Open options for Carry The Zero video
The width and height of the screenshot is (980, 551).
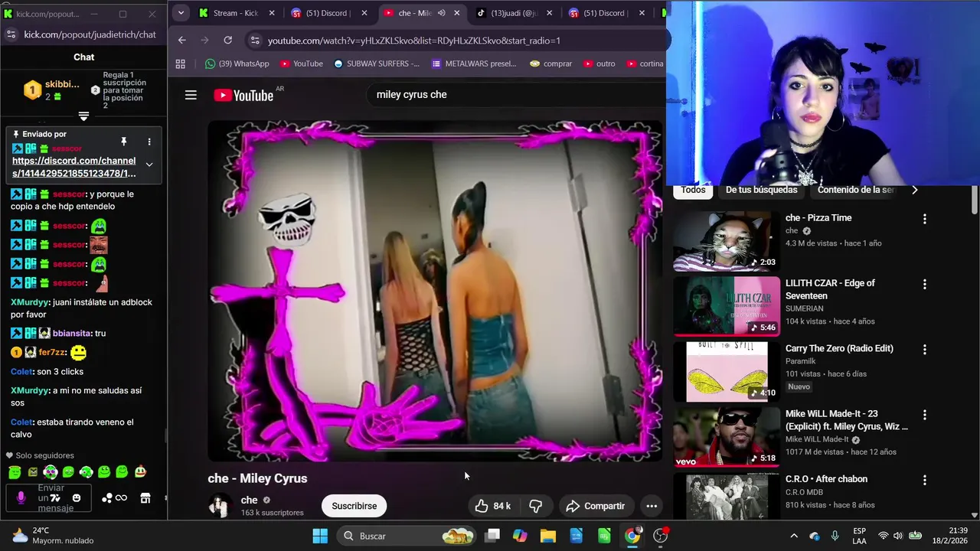click(x=924, y=349)
